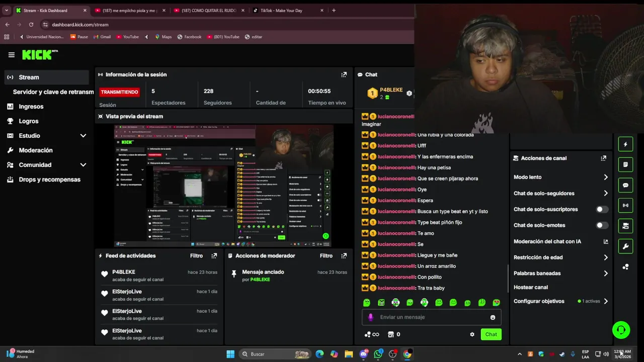This screenshot has width=644, height=362.
Task: Open Chrome tab search dropdown arrow
Action: tap(7, 10)
